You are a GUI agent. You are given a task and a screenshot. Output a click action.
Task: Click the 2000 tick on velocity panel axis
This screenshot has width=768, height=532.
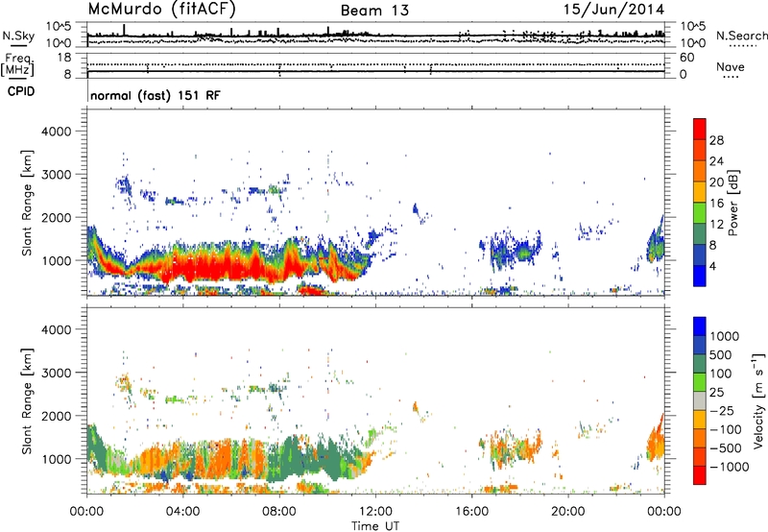click(57, 416)
